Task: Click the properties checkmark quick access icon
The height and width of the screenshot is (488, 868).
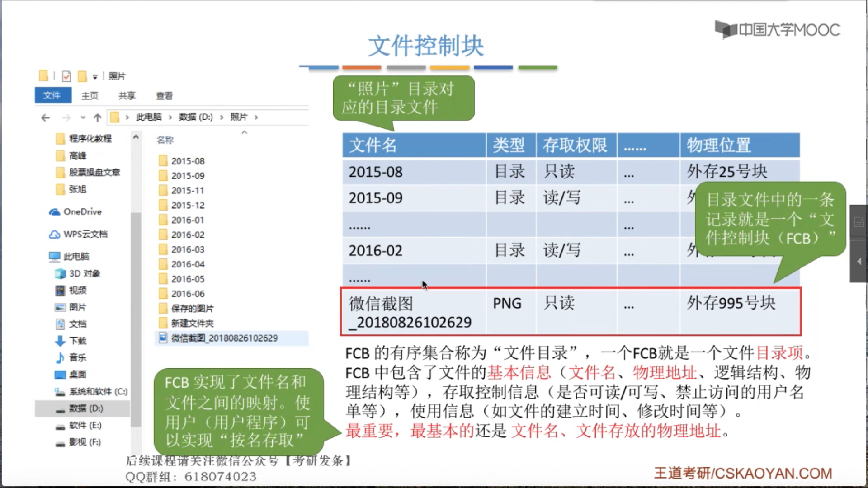Action: click(66, 76)
